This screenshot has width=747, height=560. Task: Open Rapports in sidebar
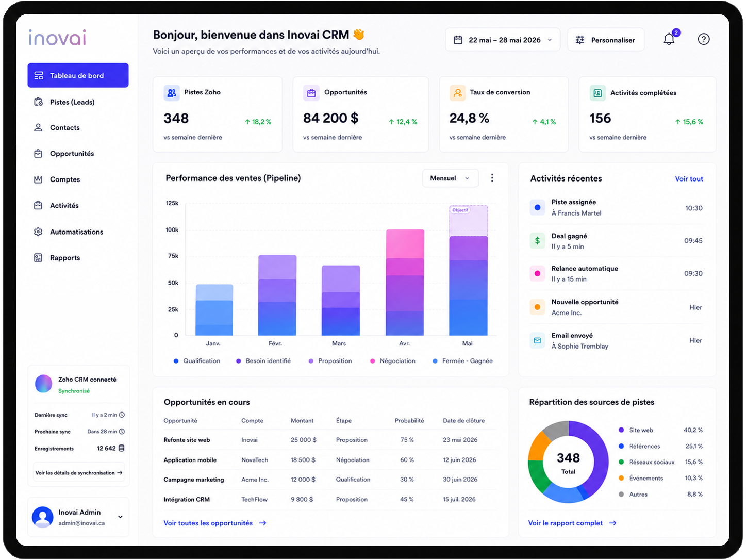(78, 258)
